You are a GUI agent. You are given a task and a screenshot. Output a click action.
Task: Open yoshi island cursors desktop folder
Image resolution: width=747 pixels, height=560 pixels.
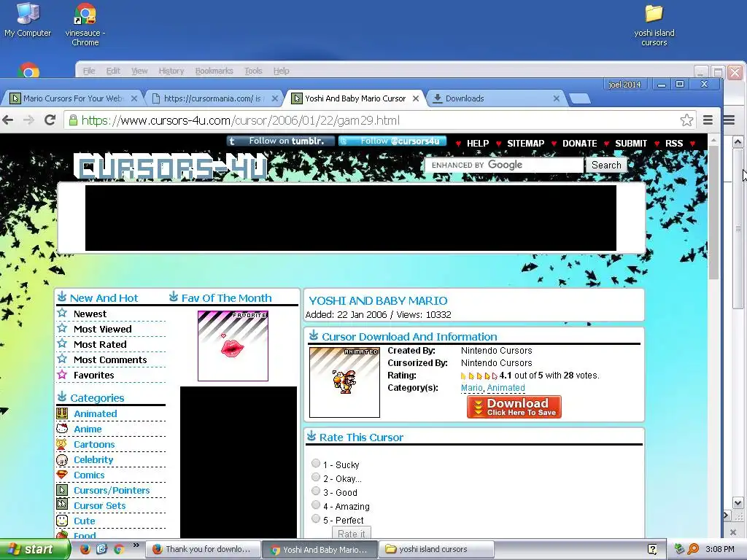654,25
